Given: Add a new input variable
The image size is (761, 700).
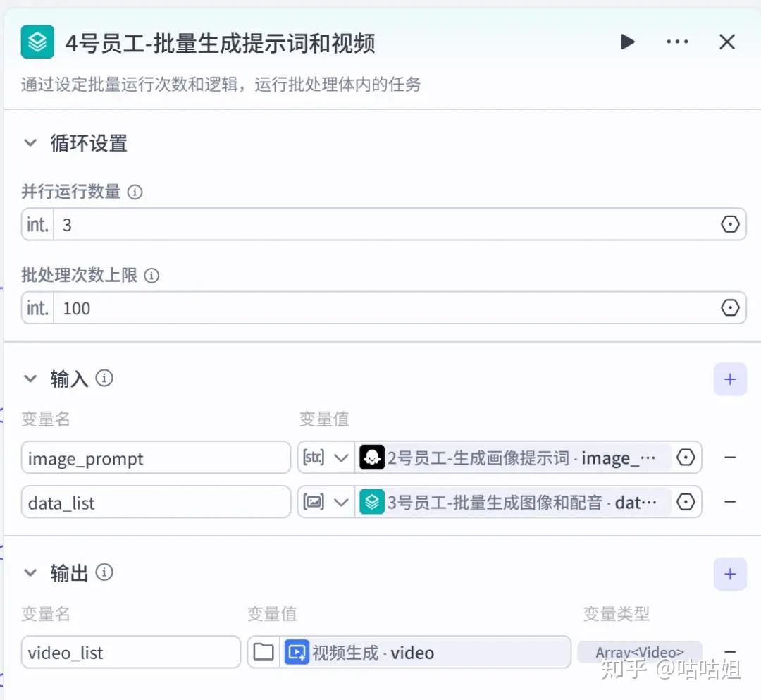Looking at the screenshot, I should 730,379.
